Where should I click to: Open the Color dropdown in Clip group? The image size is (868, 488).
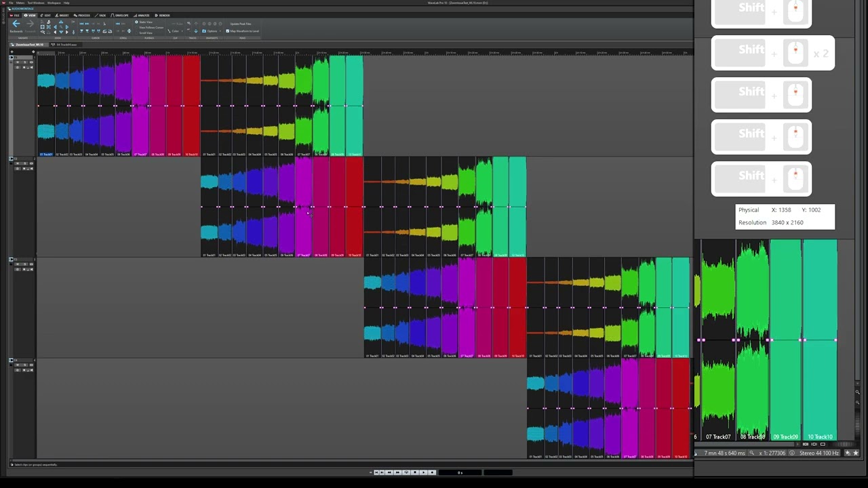pos(176,31)
